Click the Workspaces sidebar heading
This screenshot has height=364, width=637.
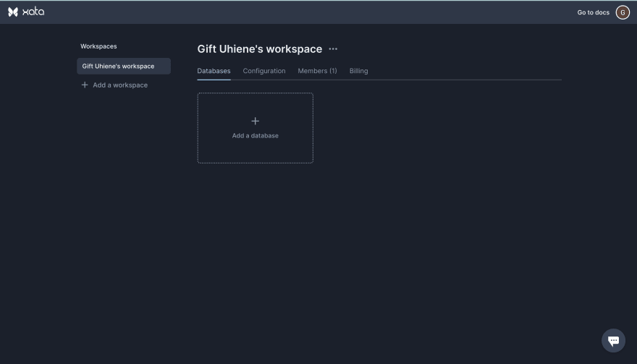[x=98, y=46]
